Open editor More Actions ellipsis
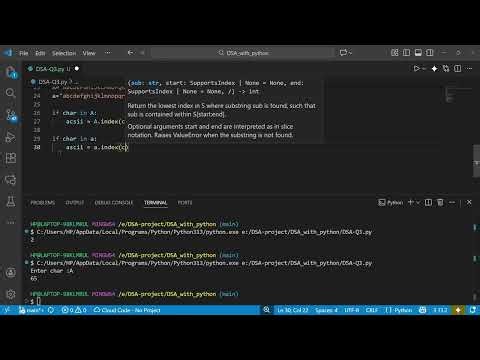 tap(469, 69)
